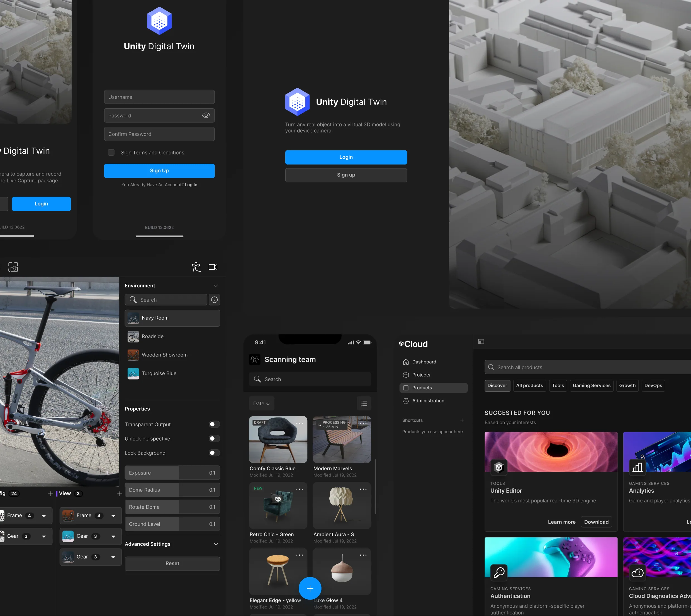Switch to DevOps tab
Screen dimensions: 691x616
coord(653,385)
